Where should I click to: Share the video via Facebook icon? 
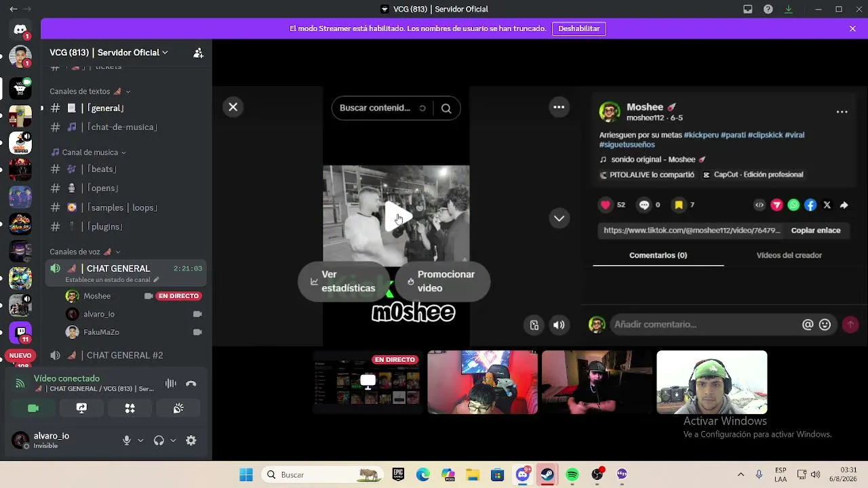click(810, 205)
